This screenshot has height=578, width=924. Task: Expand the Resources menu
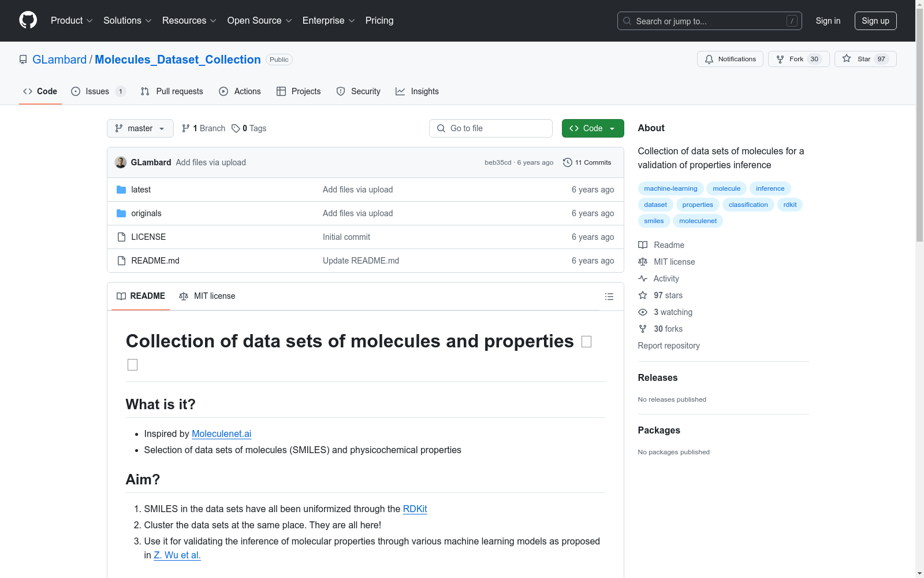[x=189, y=20]
